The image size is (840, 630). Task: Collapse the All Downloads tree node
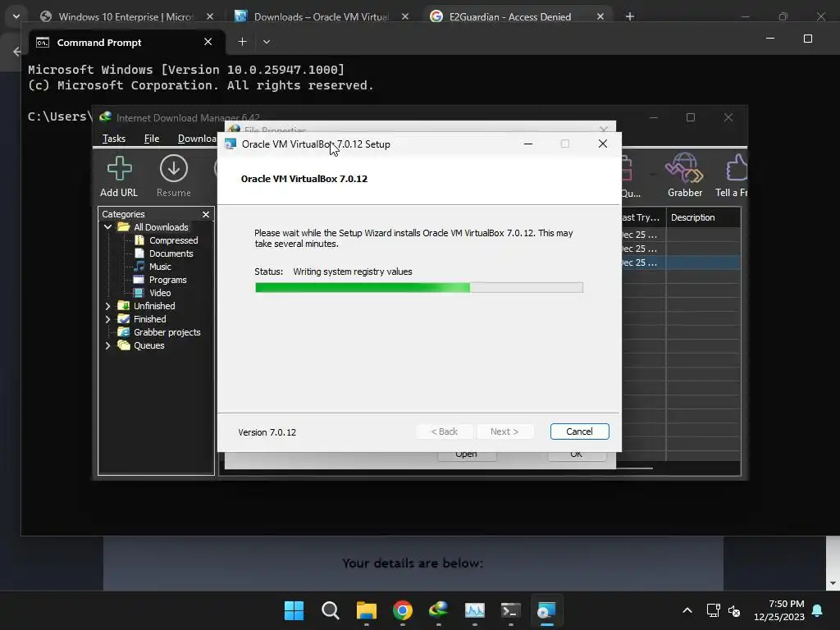[x=107, y=227]
